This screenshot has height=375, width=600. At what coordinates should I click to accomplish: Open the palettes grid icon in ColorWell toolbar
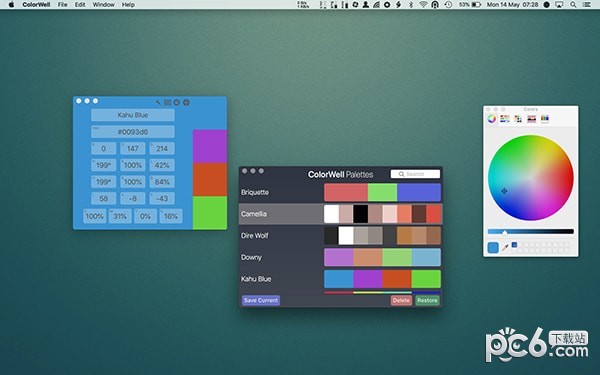coord(167,103)
